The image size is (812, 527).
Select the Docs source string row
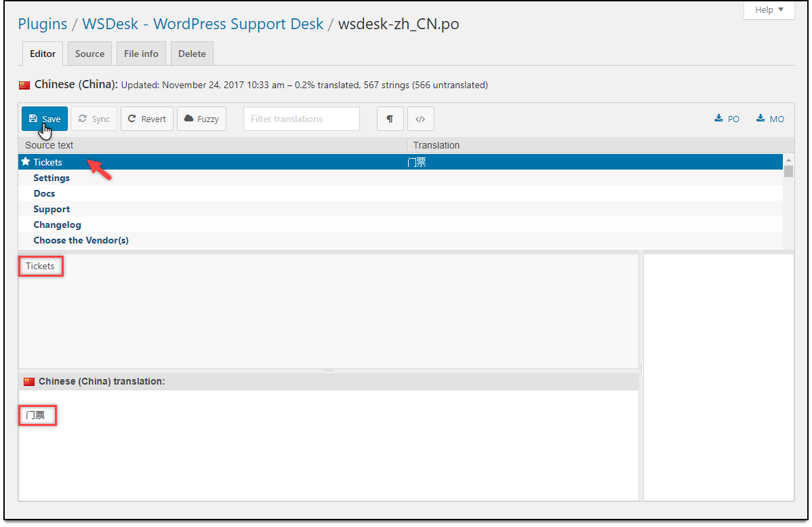(401, 193)
